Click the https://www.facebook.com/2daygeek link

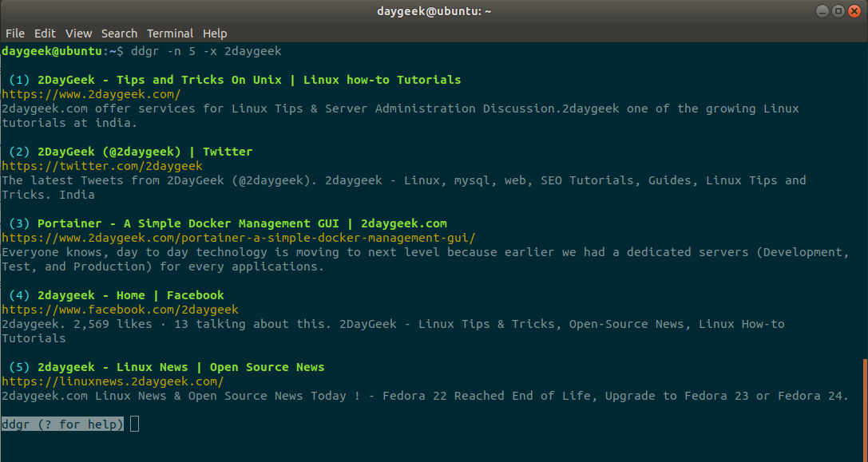point(120,310)
